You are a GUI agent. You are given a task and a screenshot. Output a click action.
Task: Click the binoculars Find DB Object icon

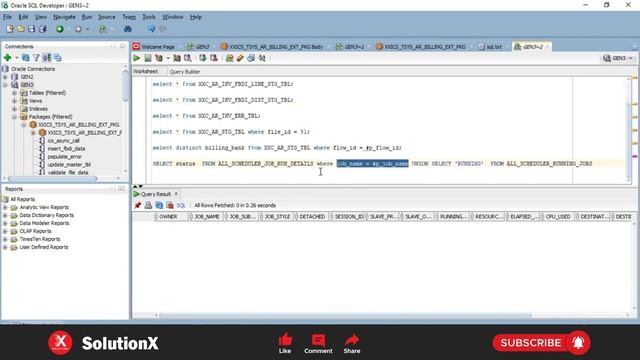pos(128,29)
